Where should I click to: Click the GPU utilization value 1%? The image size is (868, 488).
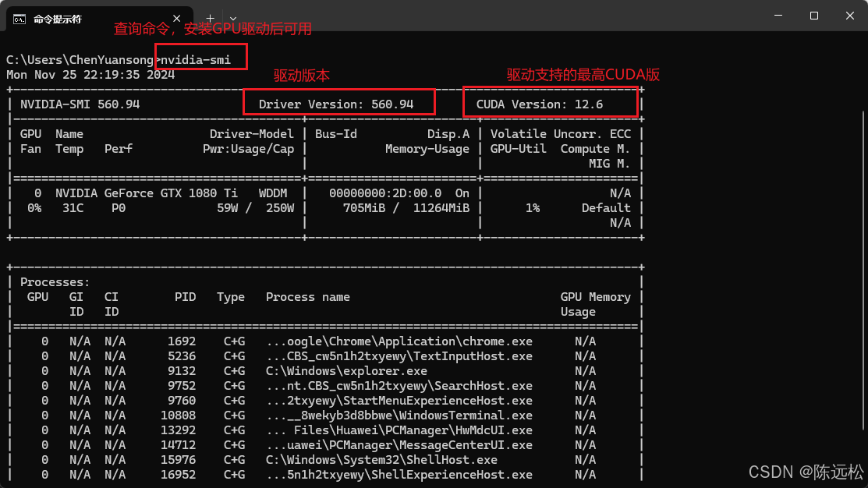(533, 208)
